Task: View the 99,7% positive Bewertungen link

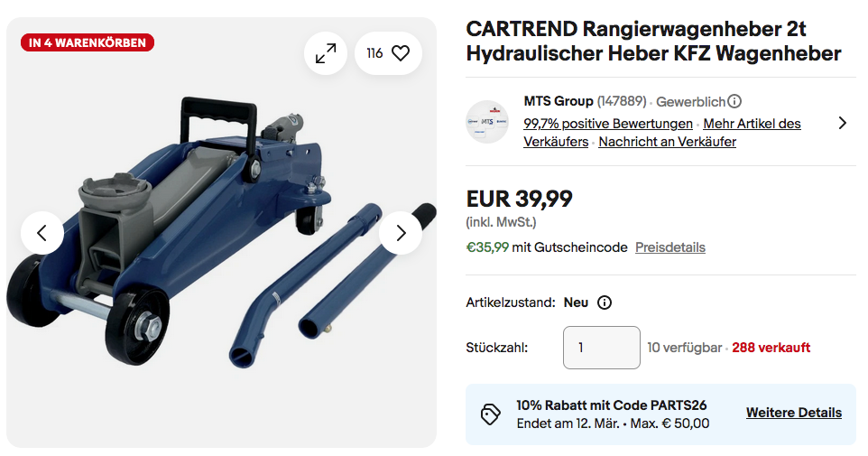Action: coord(607,124)
